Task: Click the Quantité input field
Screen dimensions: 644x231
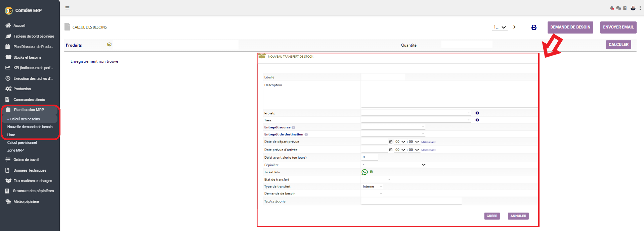Action: pos(467,45)
